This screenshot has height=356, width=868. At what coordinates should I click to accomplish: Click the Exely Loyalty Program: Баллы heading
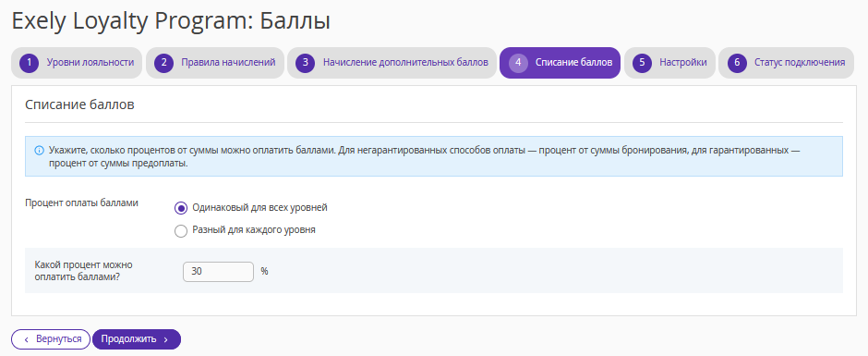(171, 21)
